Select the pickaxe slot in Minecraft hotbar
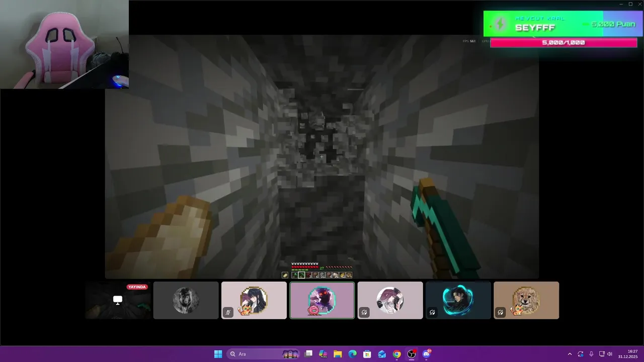Screen dimensions: 644x362 point(301,275)
